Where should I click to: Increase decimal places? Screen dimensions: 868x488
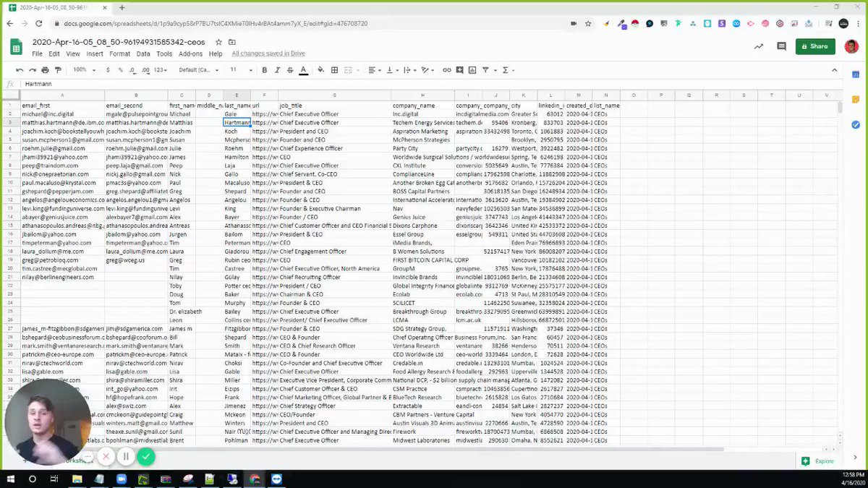pos(145,70)
